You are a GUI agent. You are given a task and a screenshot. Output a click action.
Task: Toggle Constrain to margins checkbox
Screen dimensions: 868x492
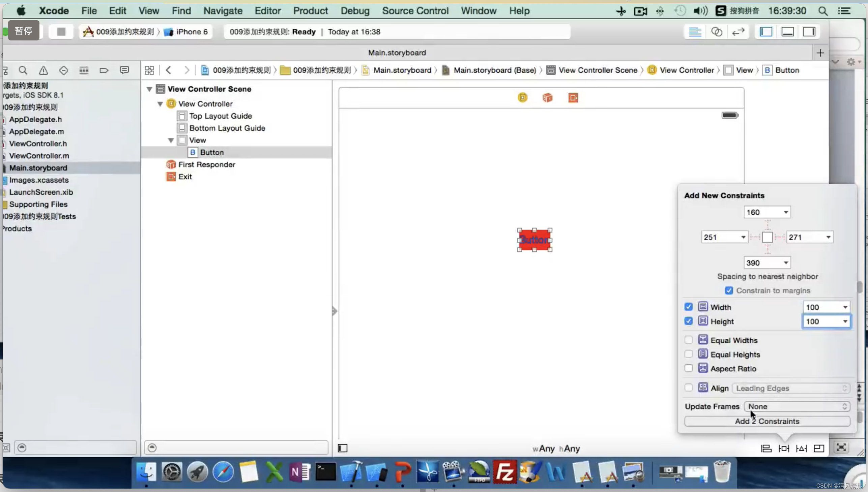pos(729,290)
